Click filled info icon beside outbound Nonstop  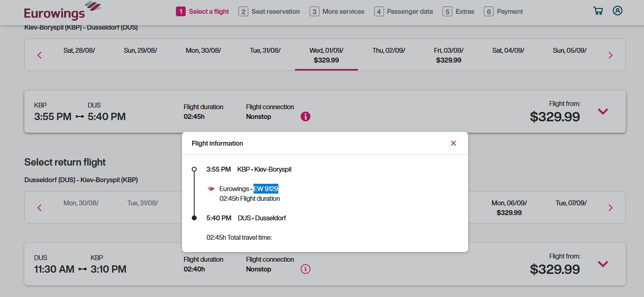pos(305,117)
